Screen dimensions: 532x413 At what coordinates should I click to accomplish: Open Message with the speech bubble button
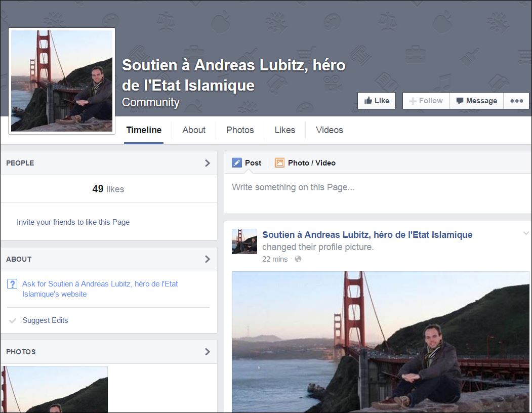tap(476, 101)
